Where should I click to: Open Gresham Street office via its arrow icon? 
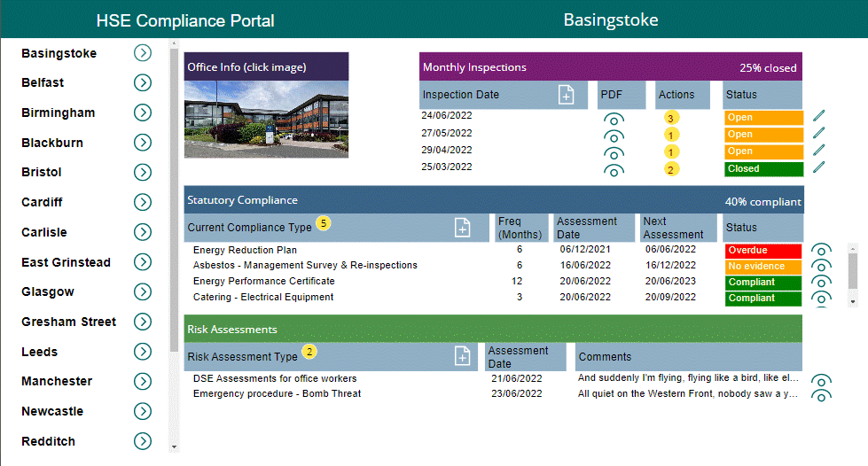coord(143,322)
